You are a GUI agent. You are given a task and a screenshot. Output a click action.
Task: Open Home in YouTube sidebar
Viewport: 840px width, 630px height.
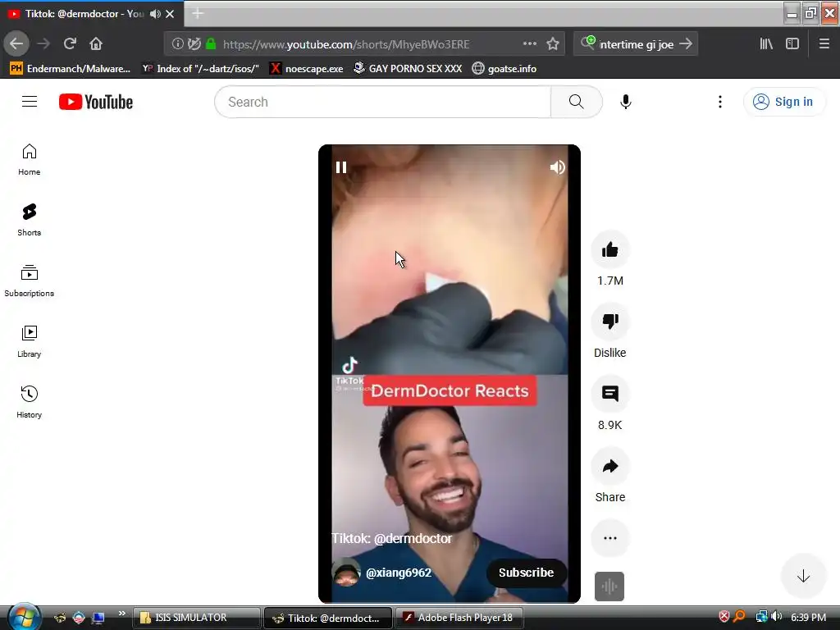pos(29,160)
